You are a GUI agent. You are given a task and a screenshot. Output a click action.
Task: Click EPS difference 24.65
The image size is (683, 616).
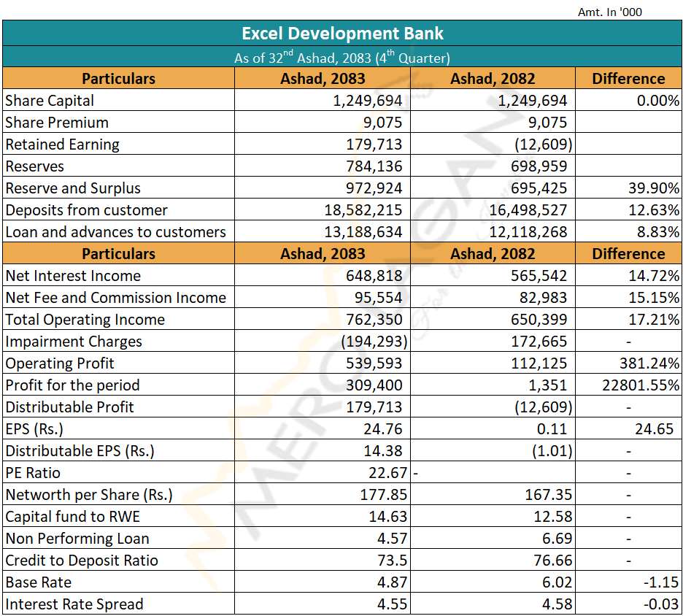tap(655, 429)
